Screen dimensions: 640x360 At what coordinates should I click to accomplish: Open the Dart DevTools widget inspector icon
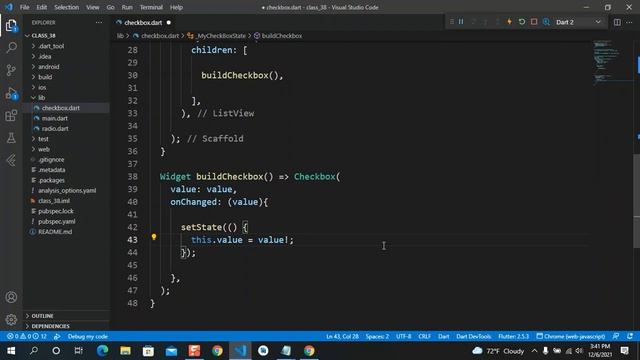(x=546, y=22)
